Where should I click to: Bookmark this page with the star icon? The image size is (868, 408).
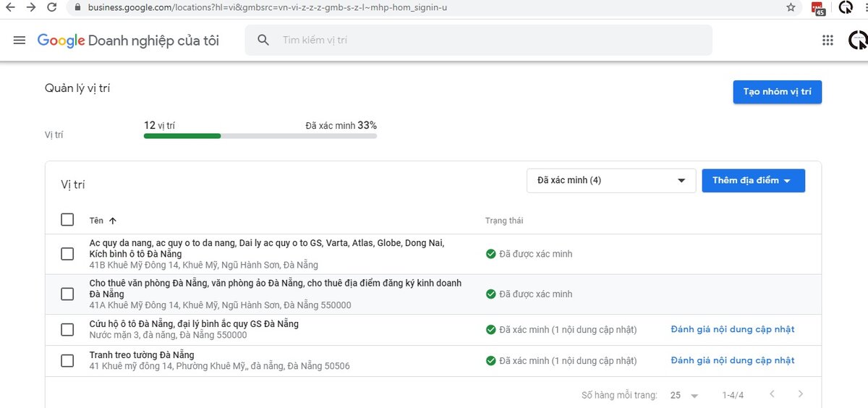(791, 7)
